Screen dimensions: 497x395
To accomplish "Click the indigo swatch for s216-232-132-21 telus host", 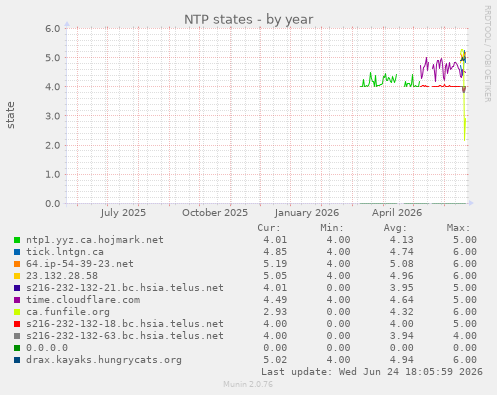I will pyautogui.click(x=17, y=288).
